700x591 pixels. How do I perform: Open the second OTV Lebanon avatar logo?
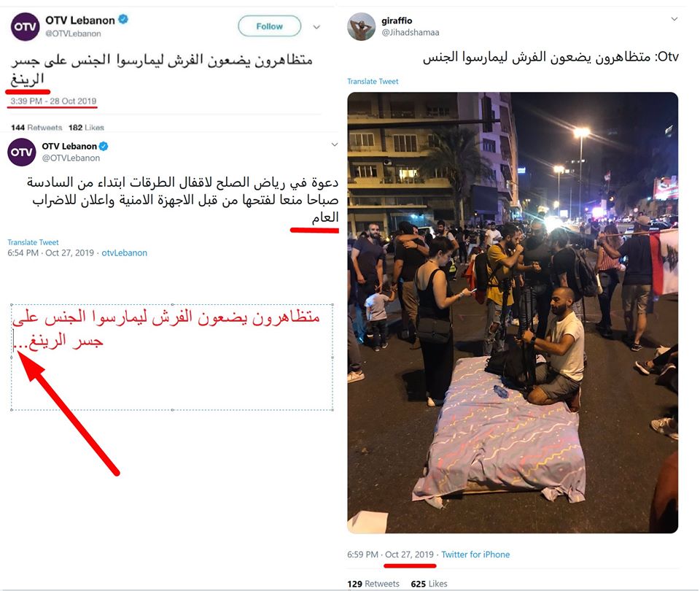[21, 152]
